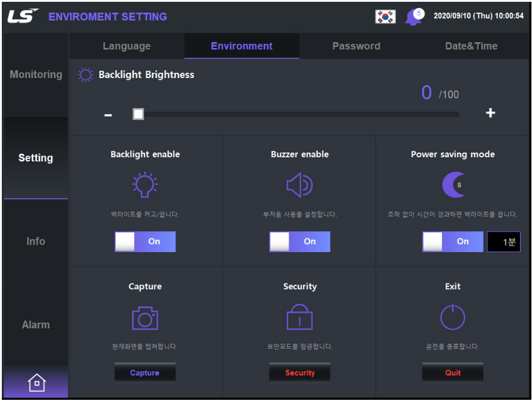This screenshot has width=532, height=401.
Task: Click the Capture camera icon
Action: click(x=145, y=318)
